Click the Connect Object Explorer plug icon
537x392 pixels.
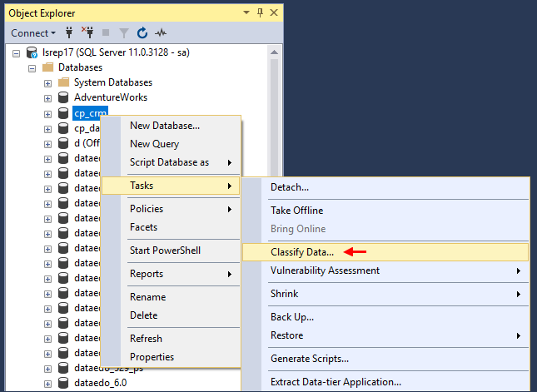tap(70, 33)
